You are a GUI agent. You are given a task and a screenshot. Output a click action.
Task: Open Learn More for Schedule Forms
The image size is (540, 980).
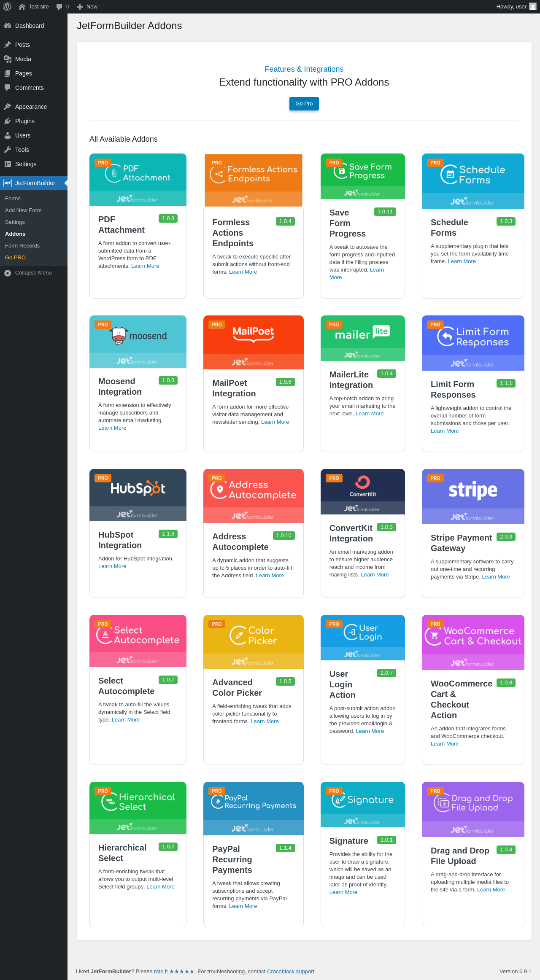tap(462, 261)
